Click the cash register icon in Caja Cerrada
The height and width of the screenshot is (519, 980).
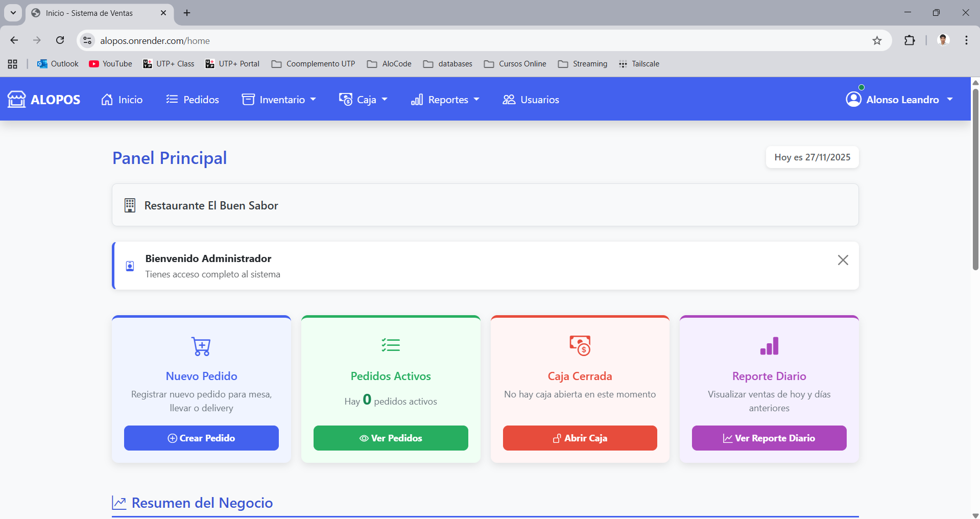click(580, 346)
